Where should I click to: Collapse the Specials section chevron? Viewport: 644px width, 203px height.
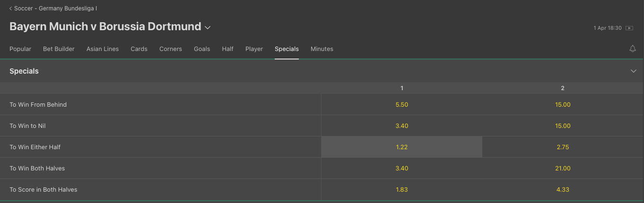[634, 71]
